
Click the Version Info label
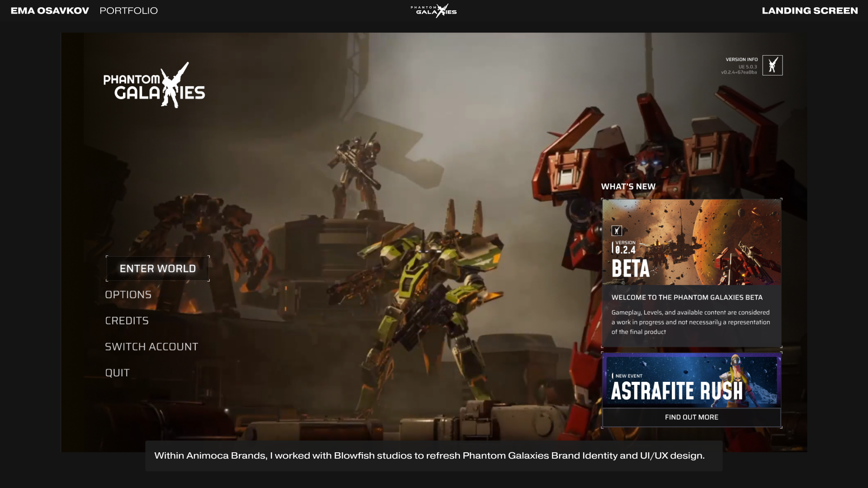(741, 60)
